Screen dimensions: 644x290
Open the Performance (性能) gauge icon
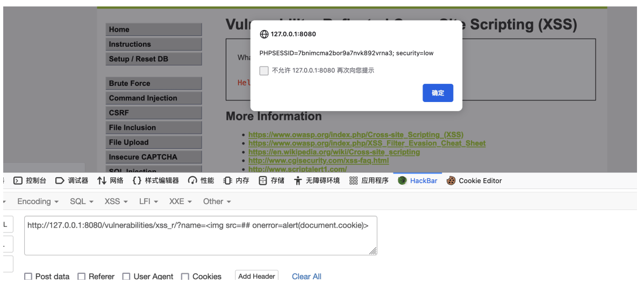[192, 180]
